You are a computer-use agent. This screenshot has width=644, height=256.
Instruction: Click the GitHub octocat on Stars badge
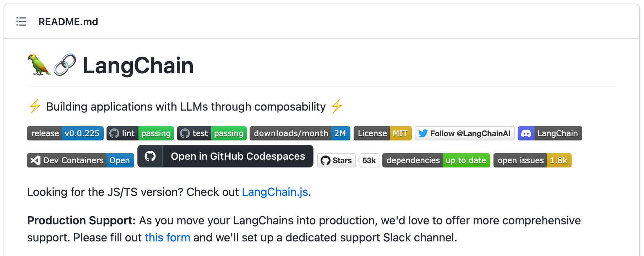(325, 160)
